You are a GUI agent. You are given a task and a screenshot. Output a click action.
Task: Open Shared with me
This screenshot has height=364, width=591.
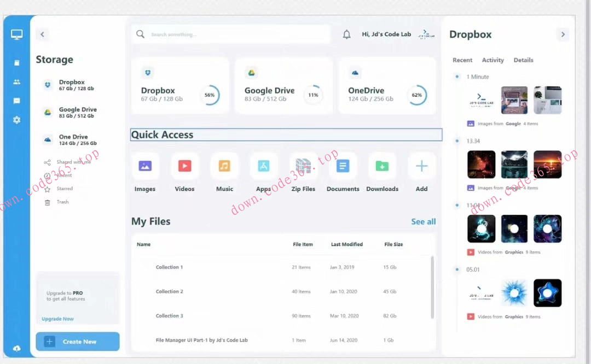[x=73, y=162]
